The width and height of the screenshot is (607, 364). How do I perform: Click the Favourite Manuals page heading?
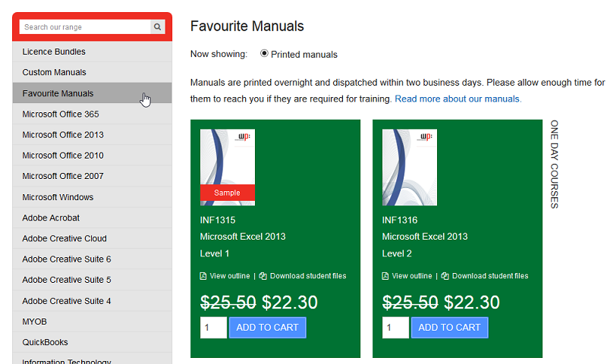pyautogui.click(x=247, y=27)
